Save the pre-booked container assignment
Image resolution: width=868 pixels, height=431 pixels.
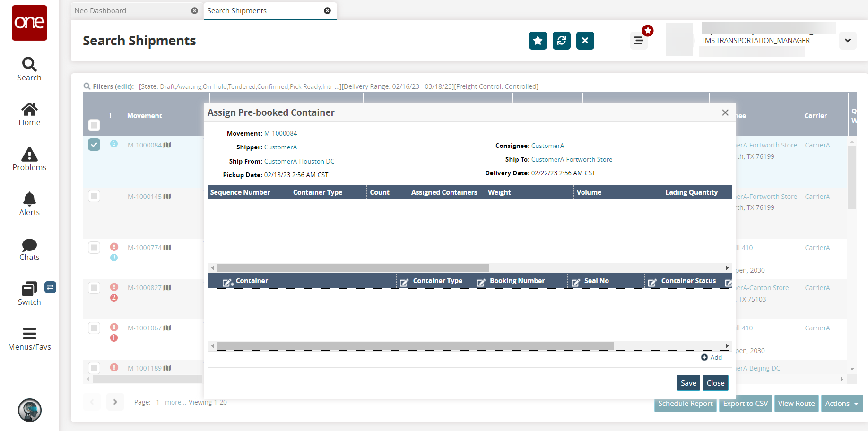[x=688, y=383]
